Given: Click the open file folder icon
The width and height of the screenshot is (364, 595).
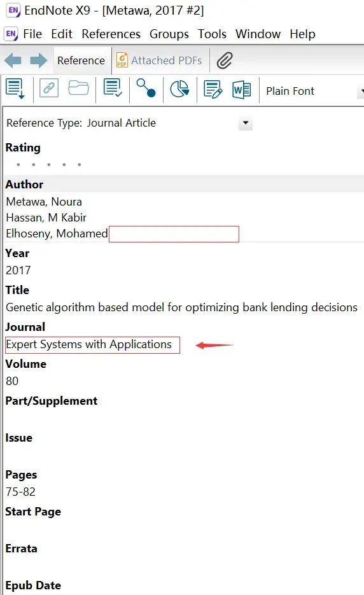Looking at the screenshot, I should coord(78,88).
